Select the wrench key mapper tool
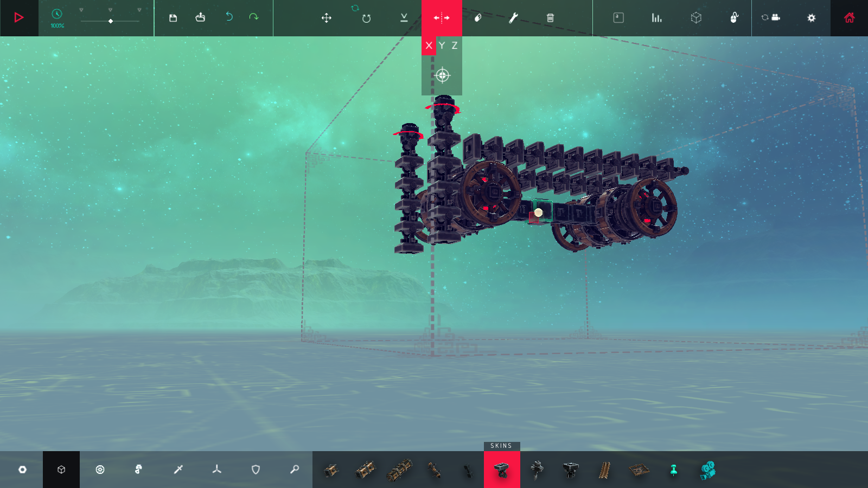868x488 pixels. pos(513,18)
